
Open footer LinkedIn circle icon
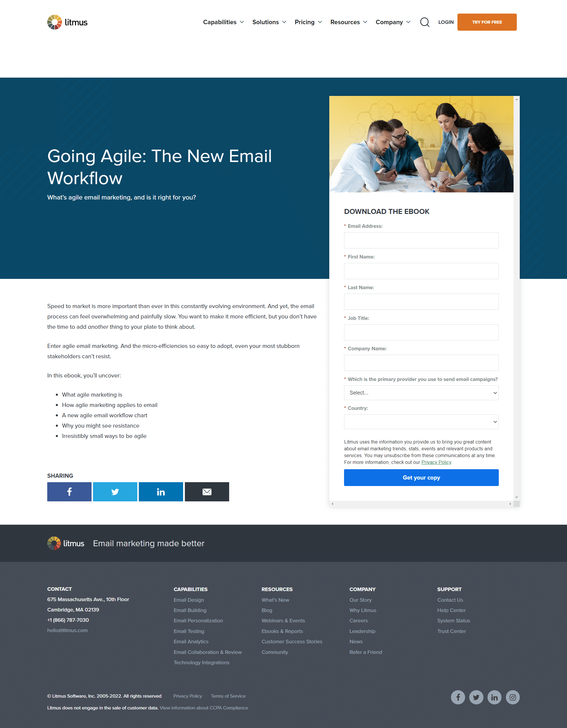(494, 697)
